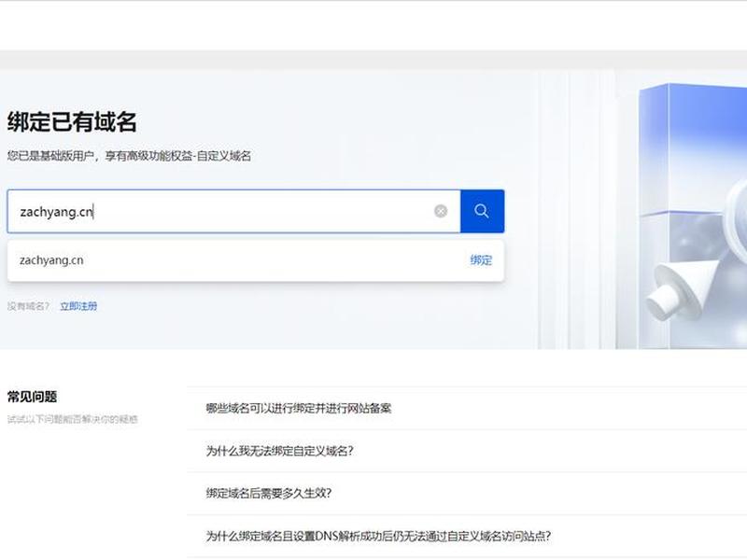Expand FAQ 哪些域名可以进行绑定并进行网站备案

pyautogui.click(x=299, y=408)
